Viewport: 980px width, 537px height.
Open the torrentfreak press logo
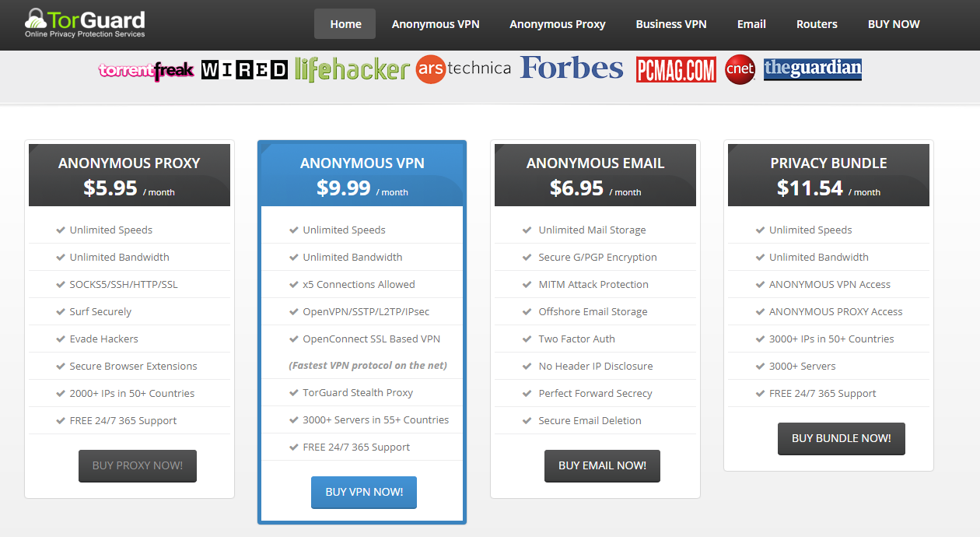146,71
